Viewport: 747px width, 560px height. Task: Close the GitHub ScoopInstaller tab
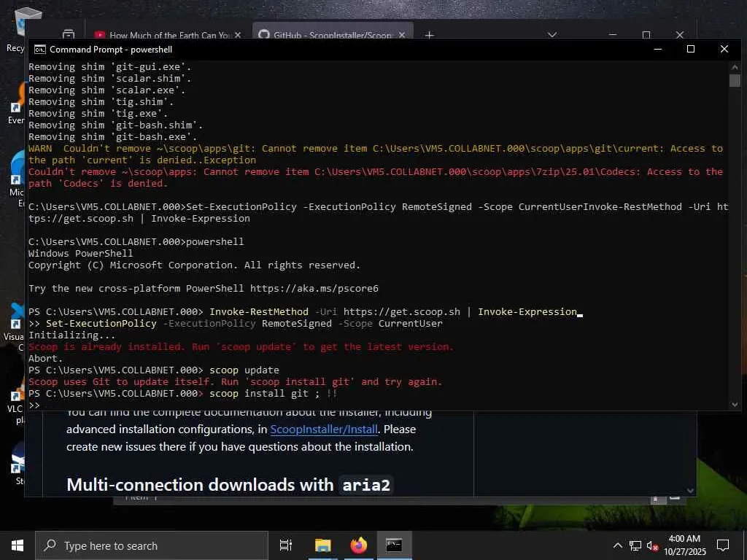(402, 35)
